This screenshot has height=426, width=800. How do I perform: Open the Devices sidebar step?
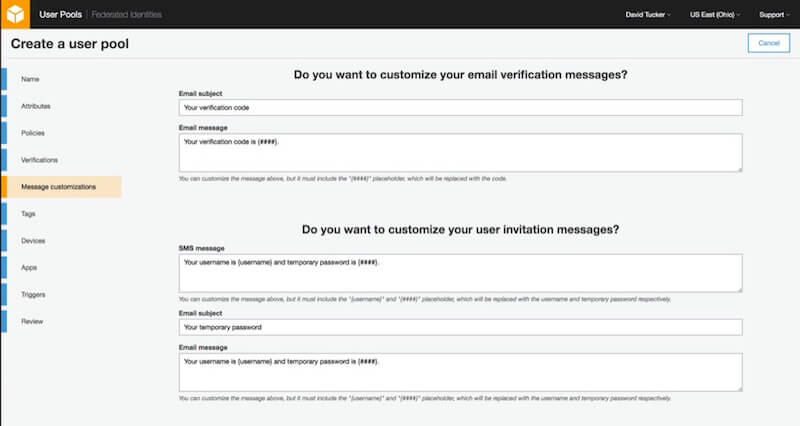pos(33,241)
